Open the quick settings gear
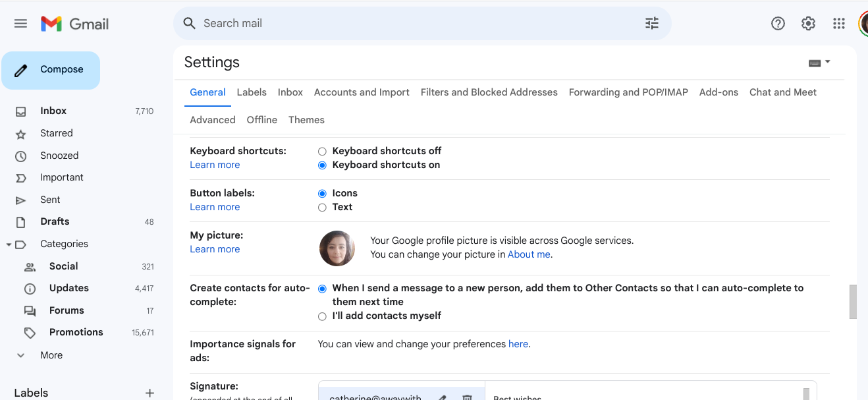 pos(808,23)
